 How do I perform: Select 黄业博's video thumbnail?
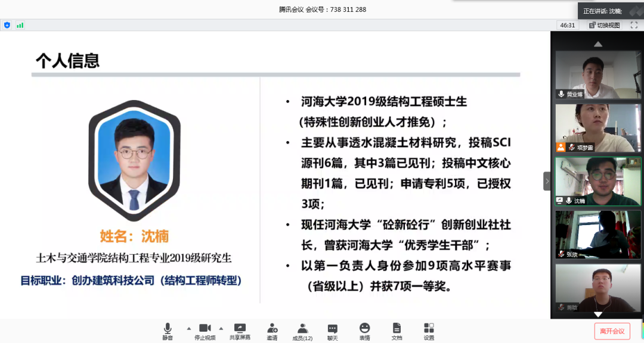click(x=598, y=74)
